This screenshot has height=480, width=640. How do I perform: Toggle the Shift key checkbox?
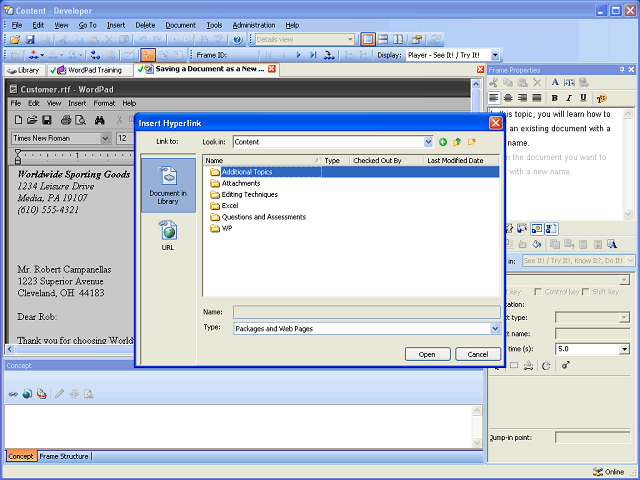click(586, 292)
